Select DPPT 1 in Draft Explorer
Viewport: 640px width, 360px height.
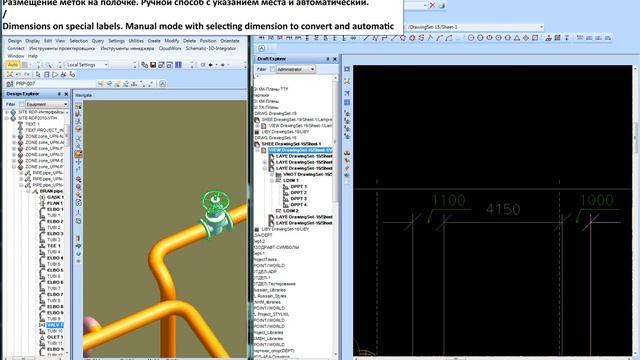point(299,187)
